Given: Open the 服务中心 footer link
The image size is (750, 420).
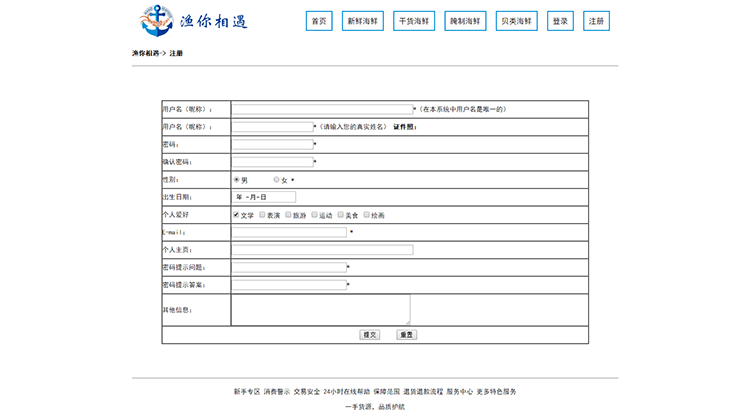Looking at the screenshot, I should (x=460, y=392).
